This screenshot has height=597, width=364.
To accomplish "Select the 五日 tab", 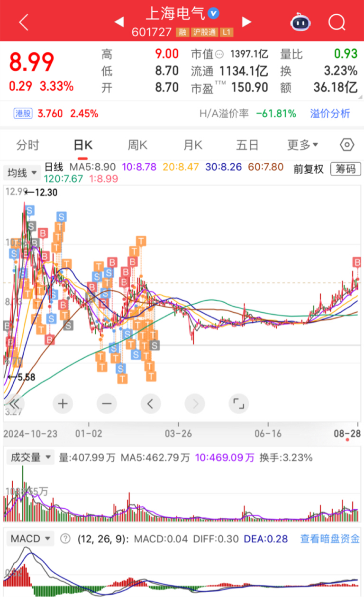I will pyautogui.click(x=248, y=145).
